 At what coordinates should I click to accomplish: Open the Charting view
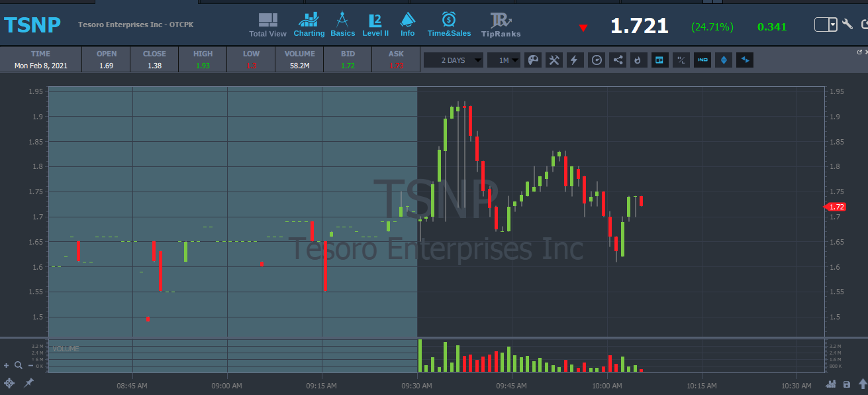point(309,25)
